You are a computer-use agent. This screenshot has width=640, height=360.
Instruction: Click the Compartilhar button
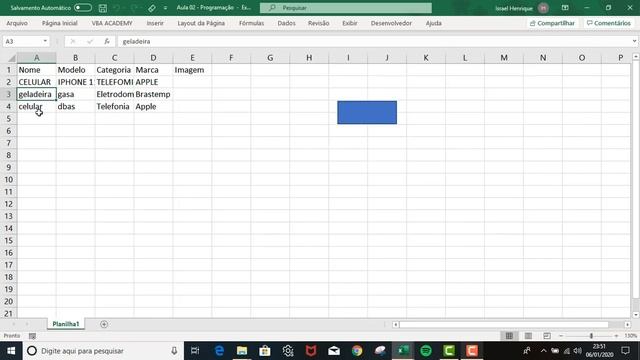(552, 23)
